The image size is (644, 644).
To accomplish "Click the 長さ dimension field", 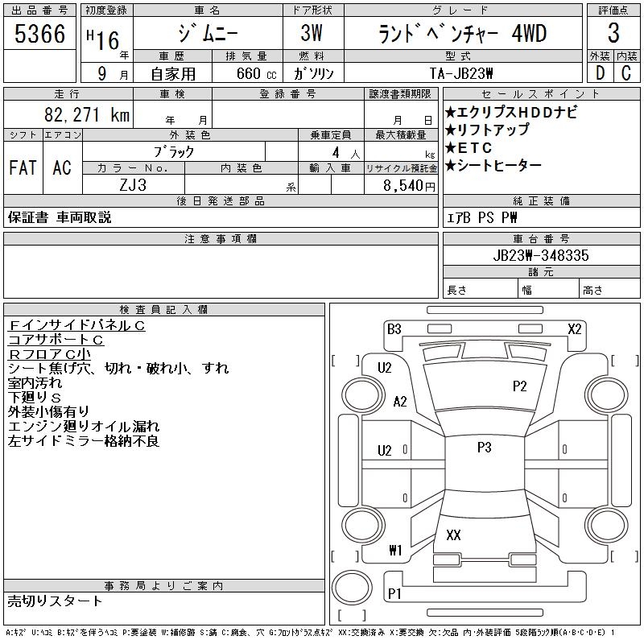I will 480,290.
